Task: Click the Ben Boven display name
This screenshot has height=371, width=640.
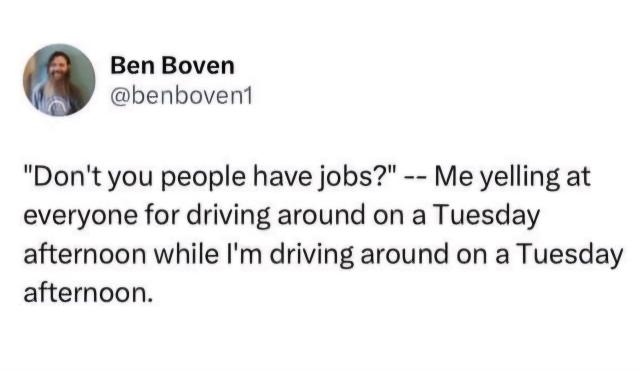Action: [x=172, y=66]
